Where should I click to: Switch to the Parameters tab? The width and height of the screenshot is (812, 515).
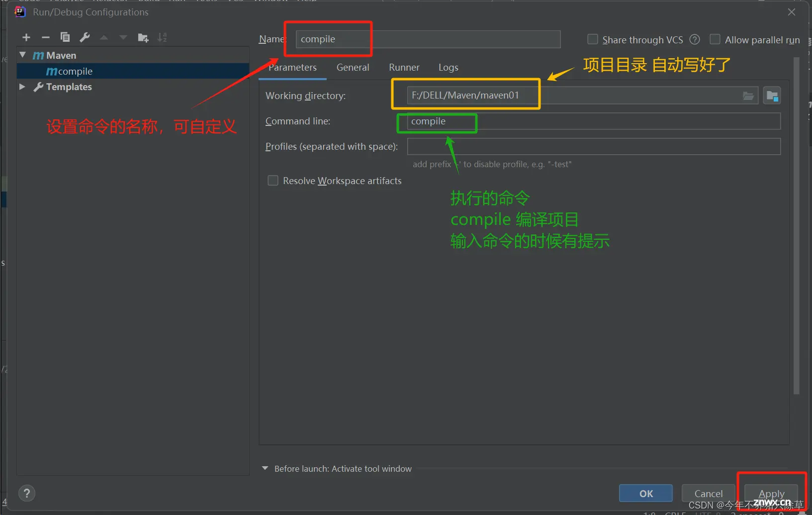click(x=292, y=68)
